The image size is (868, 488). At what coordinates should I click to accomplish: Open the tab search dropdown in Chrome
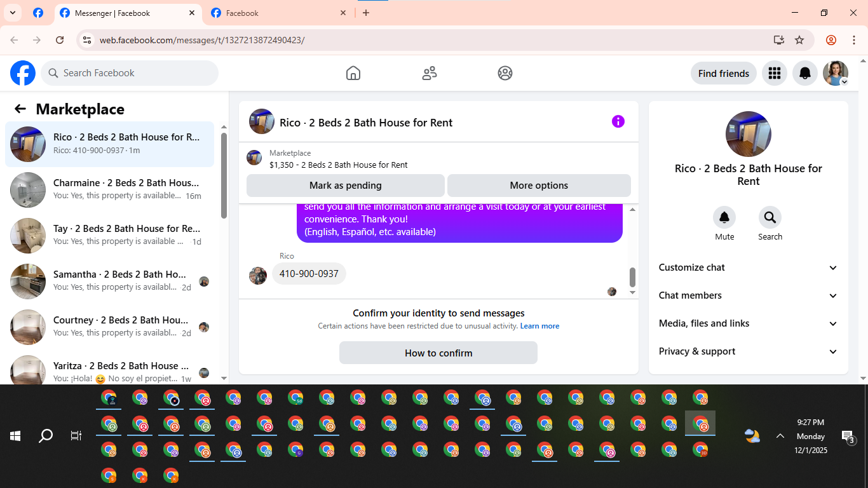(12, 13)
